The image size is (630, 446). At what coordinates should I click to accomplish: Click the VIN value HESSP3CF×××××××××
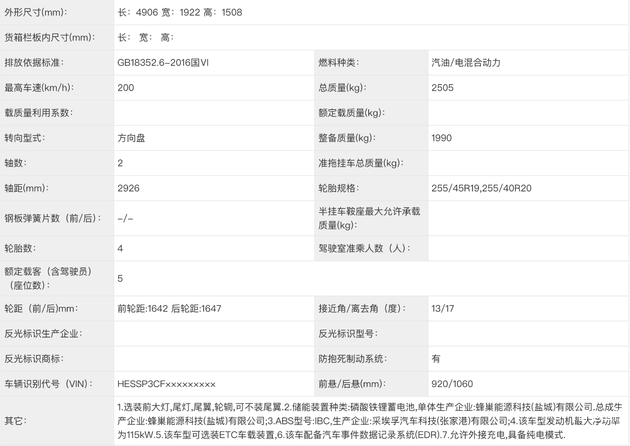(166, 383)
